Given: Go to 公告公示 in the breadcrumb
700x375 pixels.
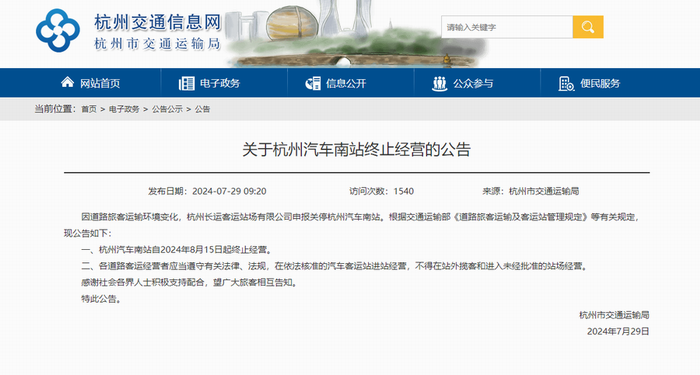Looking at the screenshot, I should 167,109.
